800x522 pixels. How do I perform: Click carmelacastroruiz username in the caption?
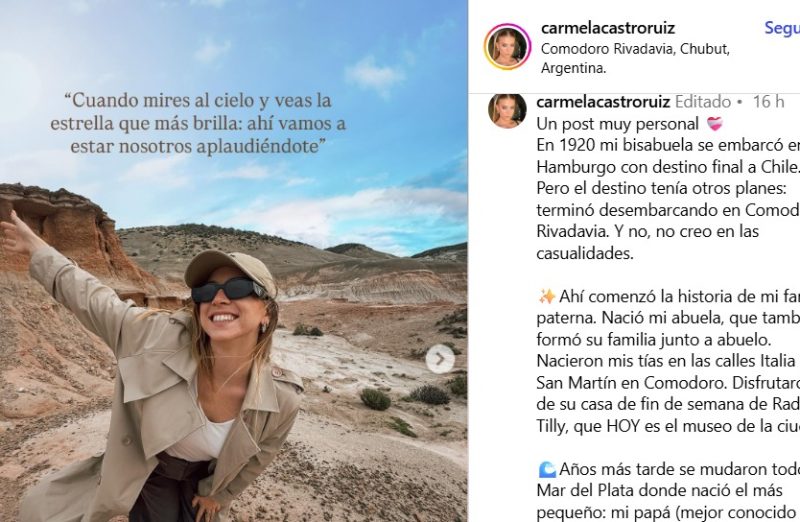tap(603, 102)
